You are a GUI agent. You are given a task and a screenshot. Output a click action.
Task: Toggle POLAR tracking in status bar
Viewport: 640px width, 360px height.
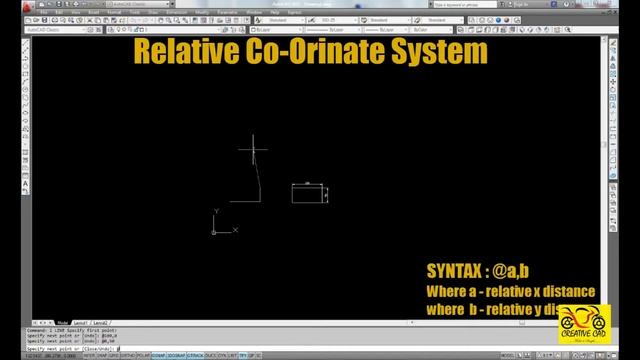[143, 356]
